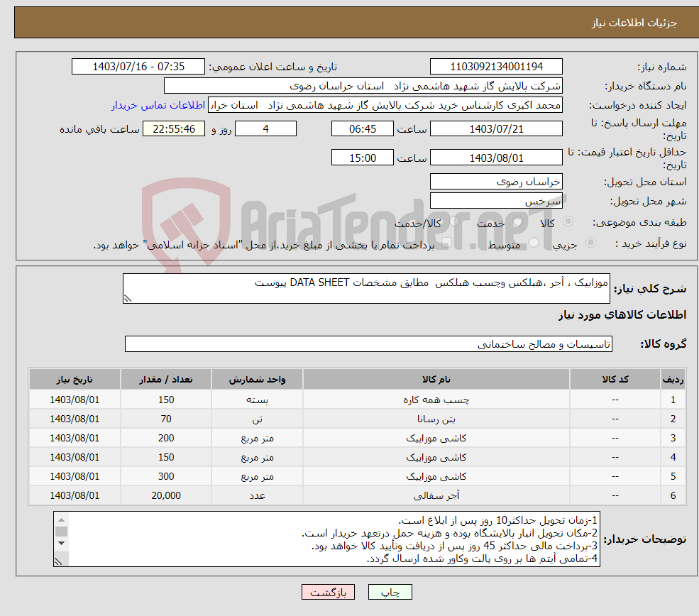
Task: Click کاشی موزاییک in row 3
Action: pos(436,438)
